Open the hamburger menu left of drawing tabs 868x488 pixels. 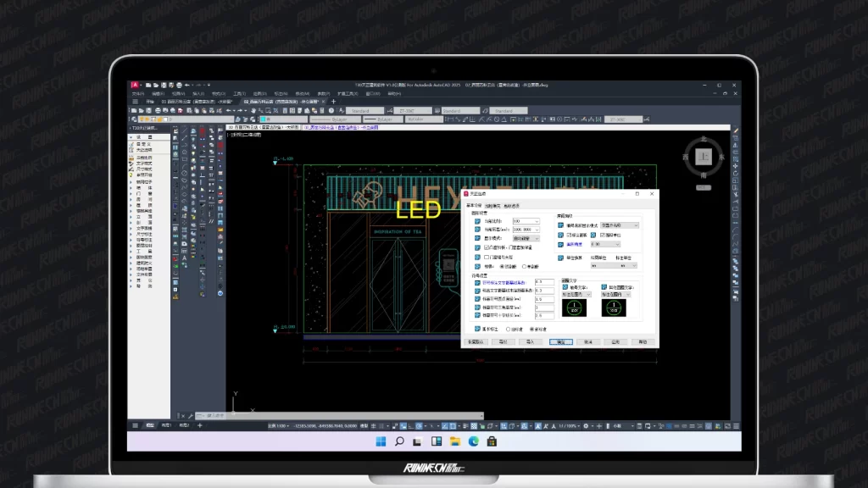click(135, 102)
